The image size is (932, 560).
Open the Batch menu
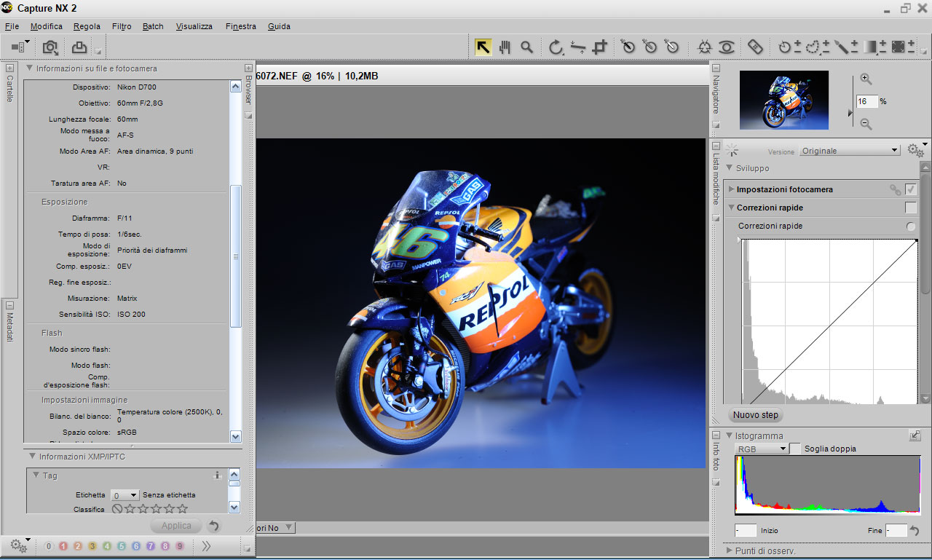click(x=153, y=26)
